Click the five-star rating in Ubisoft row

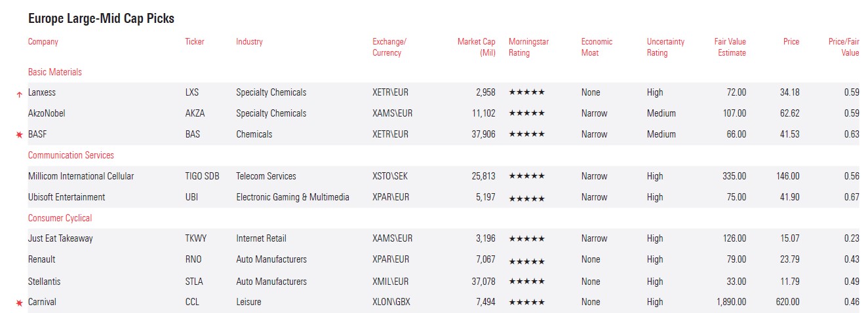526,198
